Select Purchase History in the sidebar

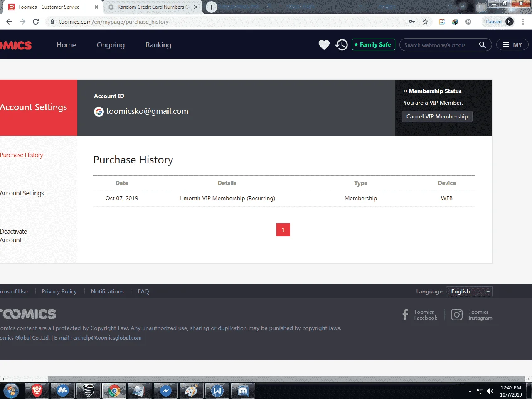pos(22,155)
